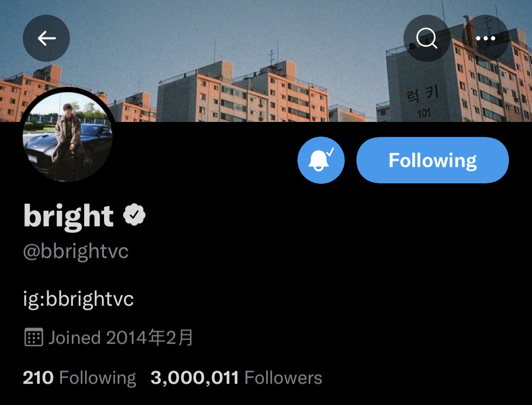Image resolution: width=532 pixels, height=405 pixels.
Task: Tap the number 210 in profile stats
Action: point(38,378)
